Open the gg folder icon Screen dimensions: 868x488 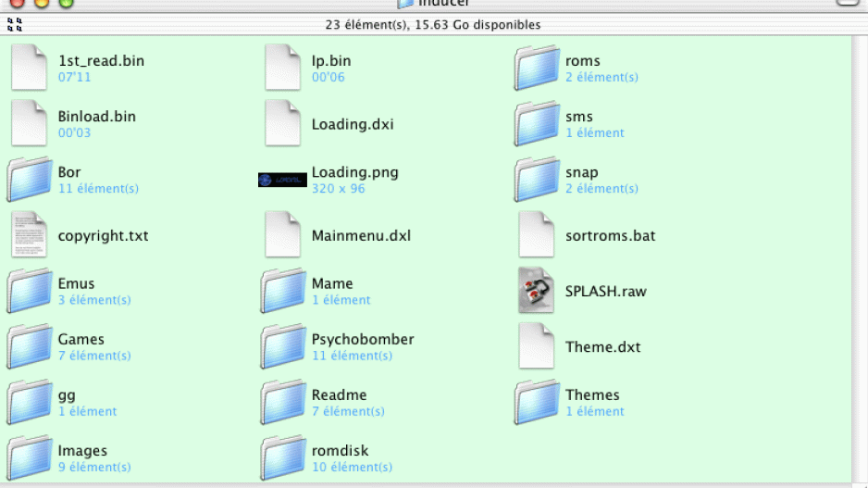(30, 402)
